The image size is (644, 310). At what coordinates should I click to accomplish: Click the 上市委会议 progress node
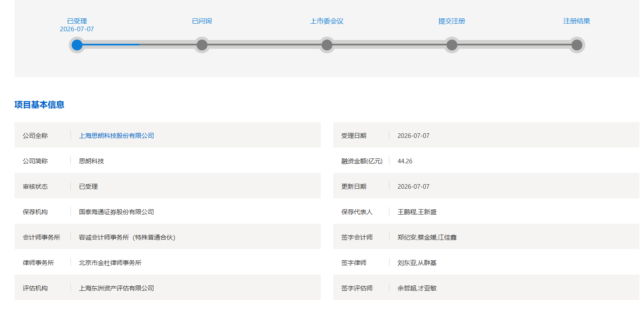(327, 45)
